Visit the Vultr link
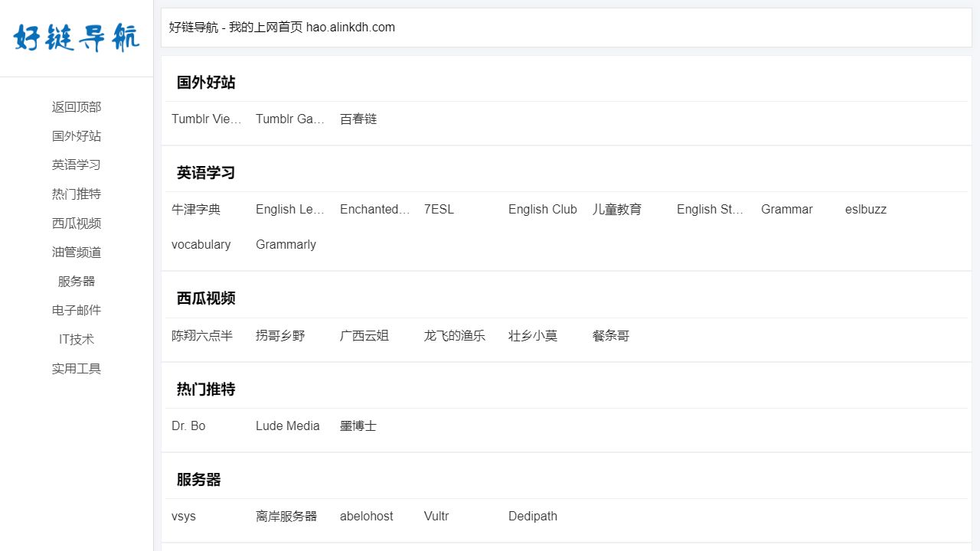This screenshot has width=980, height=551. (436, 517)
